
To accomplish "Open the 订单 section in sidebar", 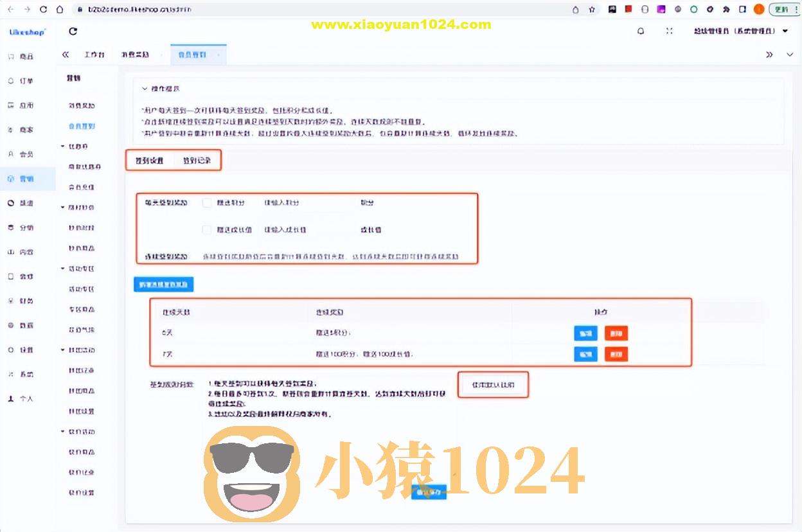I will tap(26, 80).
